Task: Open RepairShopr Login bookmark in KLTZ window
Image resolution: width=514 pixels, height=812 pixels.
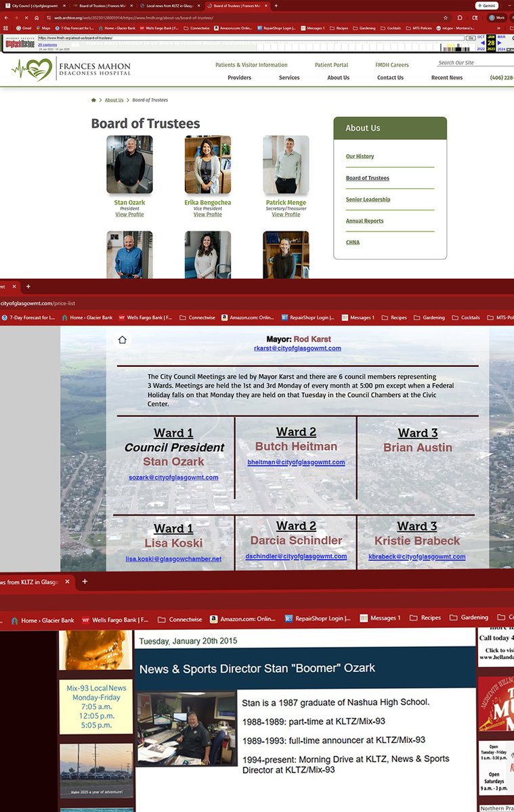Action: (x=318, y=618)
